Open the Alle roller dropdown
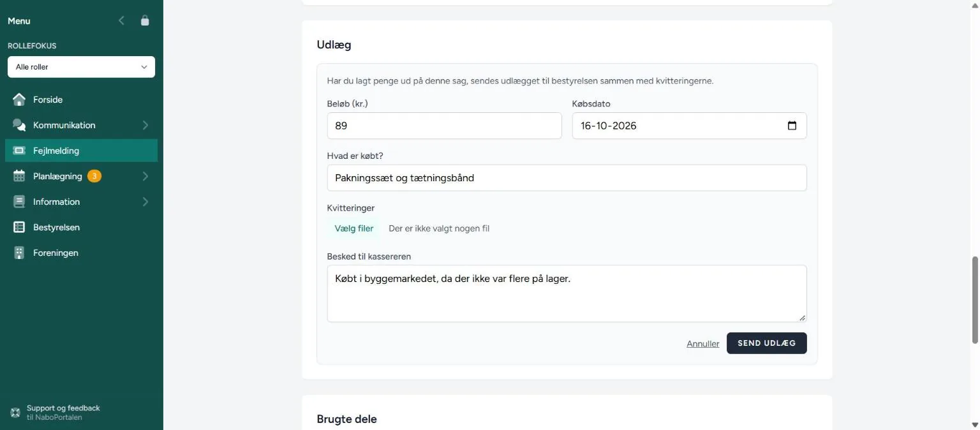 click(81, 67)
